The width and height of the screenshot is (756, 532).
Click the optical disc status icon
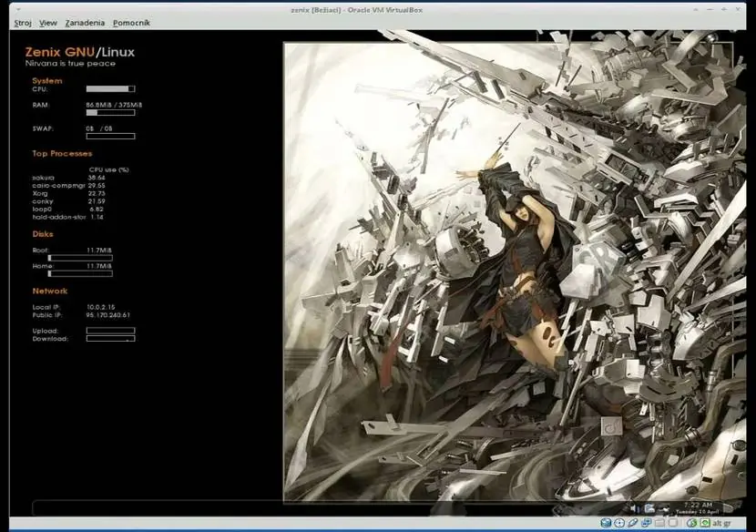pyautogui.click(x=619, y=522)
